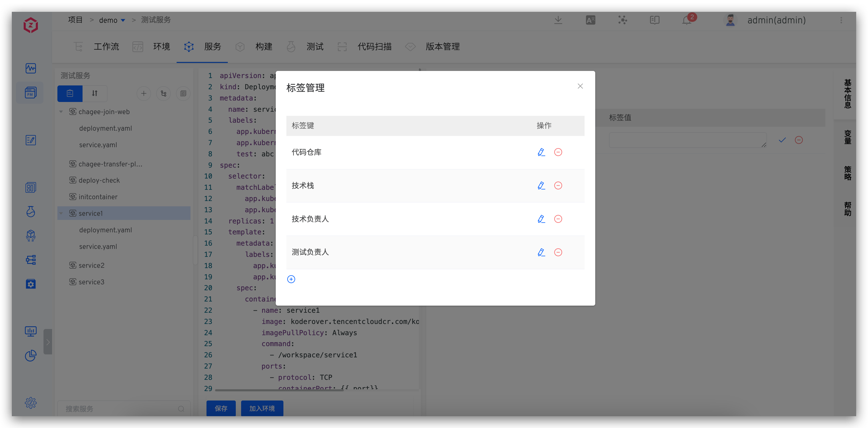This screenshot has width=868, height=428.
Task: Close the 标签管理 dialog
Action: 580,86
